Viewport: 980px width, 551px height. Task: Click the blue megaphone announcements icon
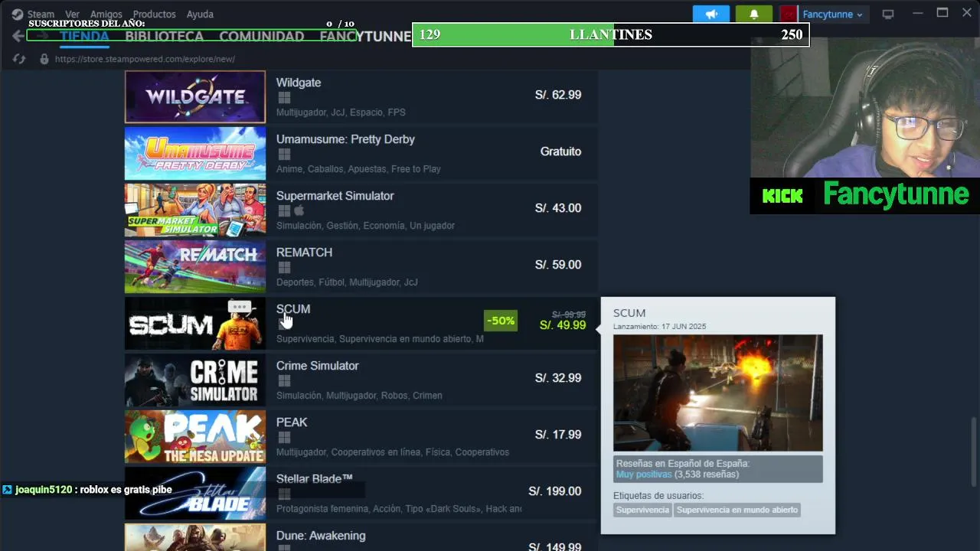pos(711,14)
